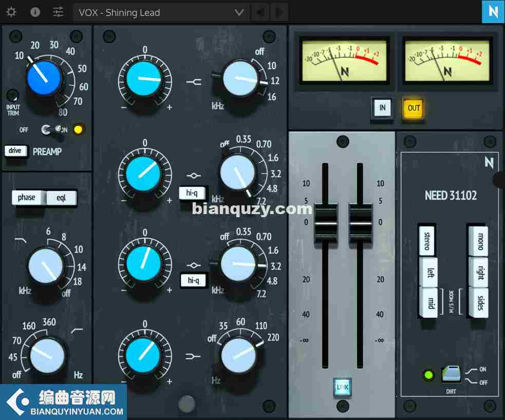Toggle the phase button

tap(27, 198)
